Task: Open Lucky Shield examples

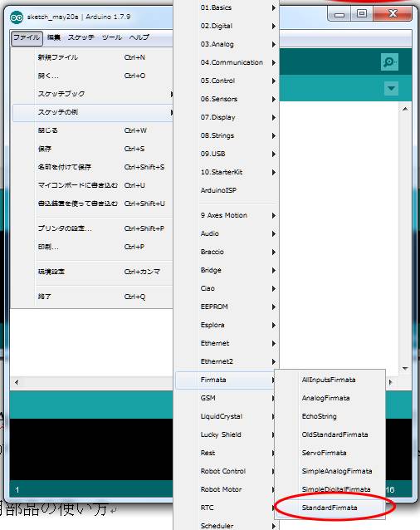Action: (x=225, y=434)
